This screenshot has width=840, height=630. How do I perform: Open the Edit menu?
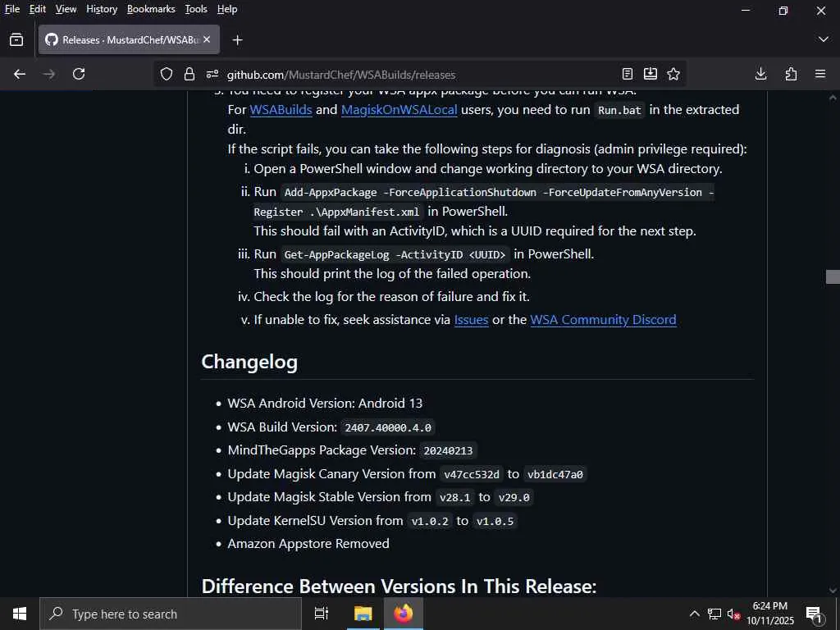pos(38,9)
